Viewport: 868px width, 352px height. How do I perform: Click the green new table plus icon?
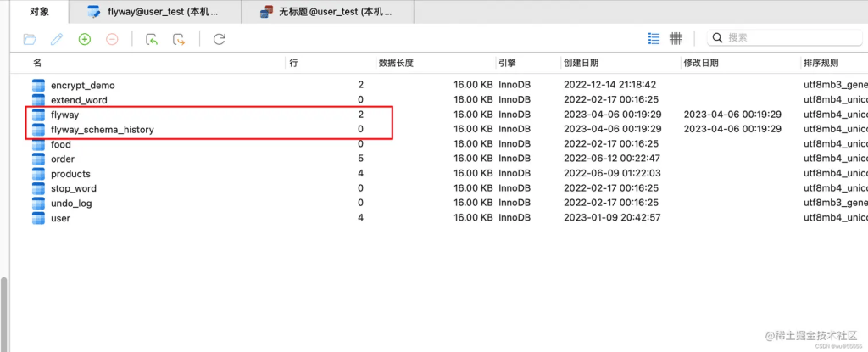coord(84,39)
